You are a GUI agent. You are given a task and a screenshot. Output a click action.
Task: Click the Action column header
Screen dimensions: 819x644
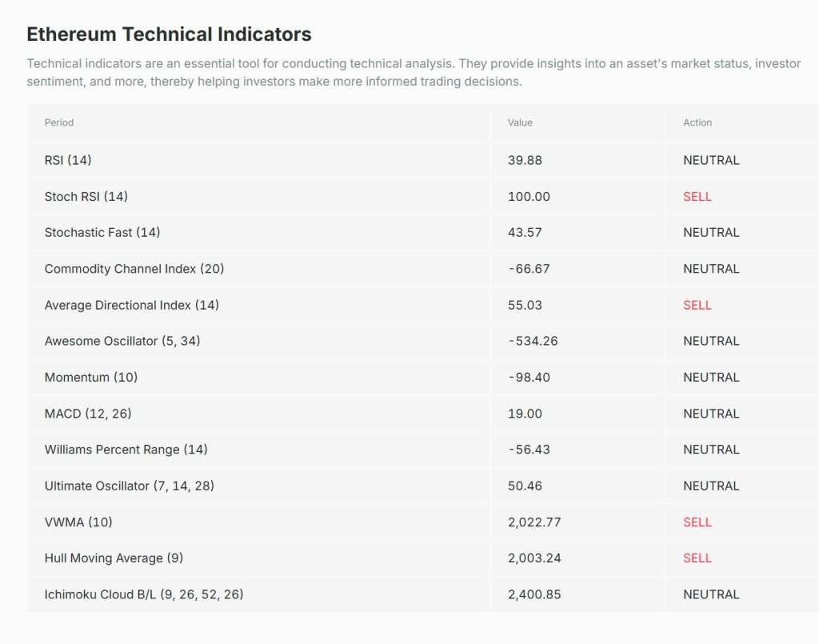click(x=697, y=122)
